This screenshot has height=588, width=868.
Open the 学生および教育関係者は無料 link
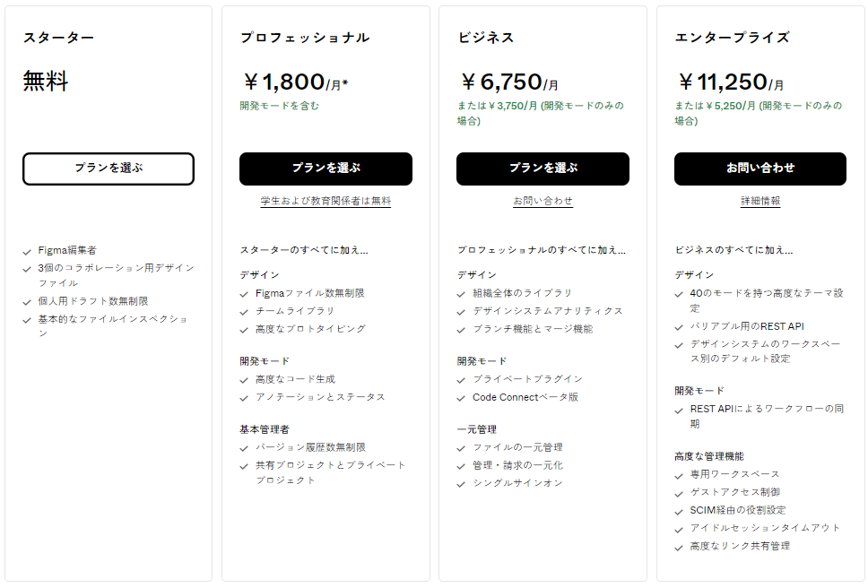point(325,199)
